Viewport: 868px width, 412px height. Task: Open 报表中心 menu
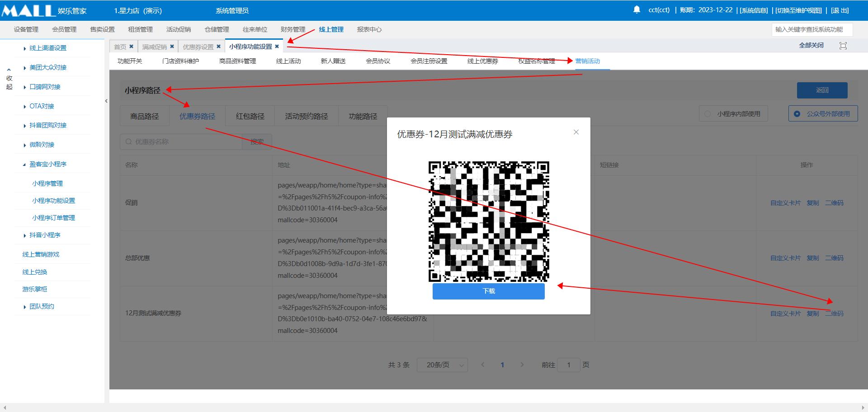pyautogui.click(x=369, y=29)
